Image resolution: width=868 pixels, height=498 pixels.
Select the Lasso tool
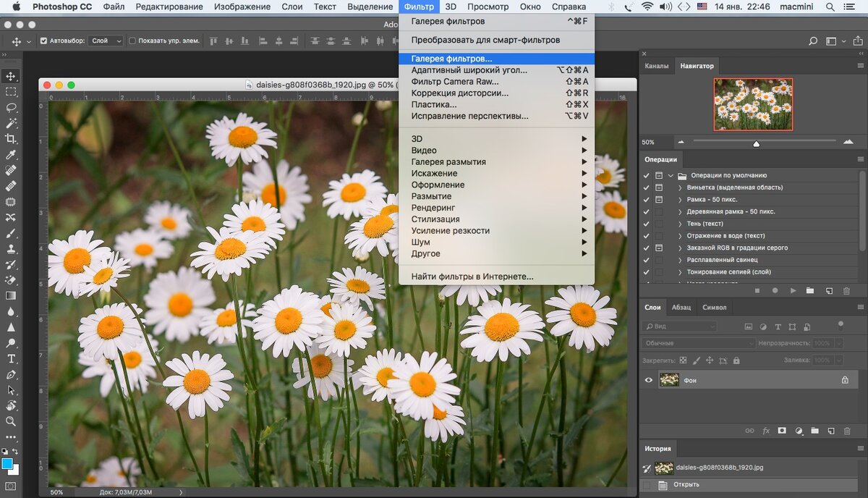pos(11,107)
